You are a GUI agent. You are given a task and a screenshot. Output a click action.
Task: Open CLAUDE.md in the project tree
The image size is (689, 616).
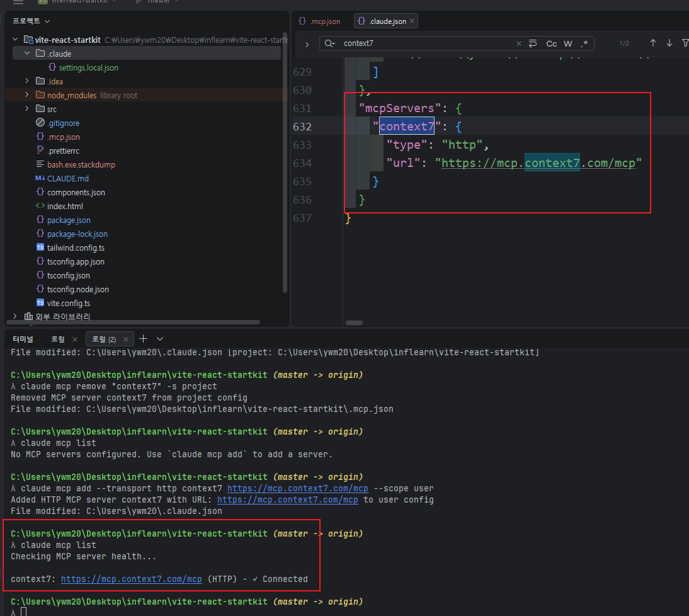67,178
